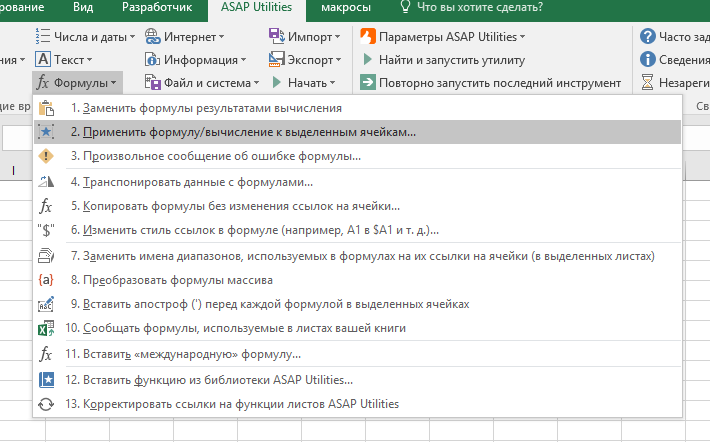Image resolution: width=710 pixels, height=442 pixels.
Task: Click the Информация document info icon
Action: 153,59
